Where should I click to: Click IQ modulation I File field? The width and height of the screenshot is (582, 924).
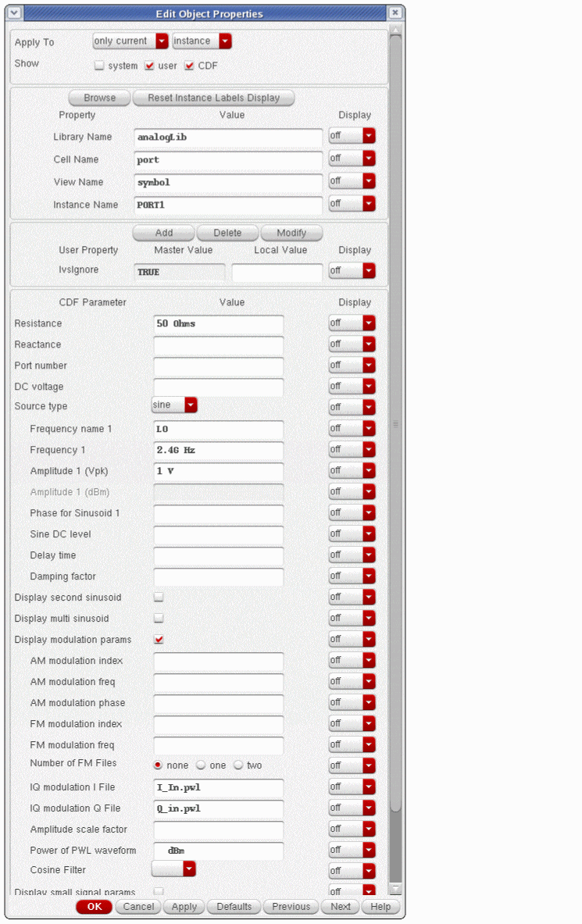pyautogui.click(x=218, y=788)
